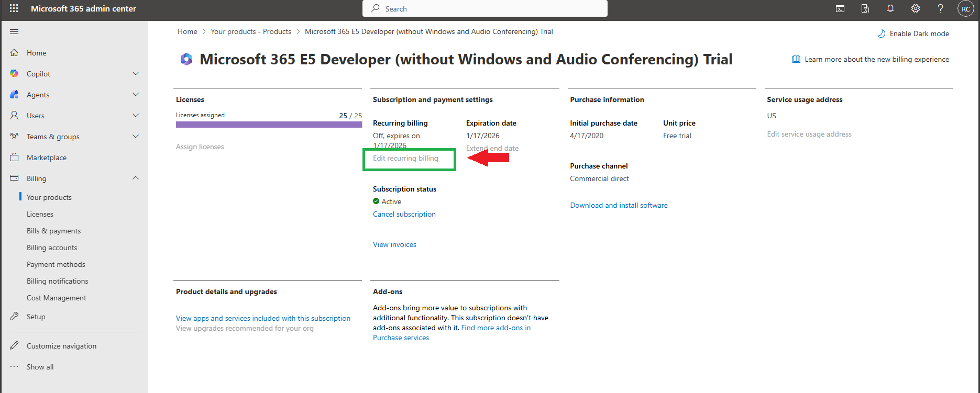Viewport: 980px width, 393px height.
Task: Select Your products in Billing
Action: pyautogui.click(x=49, y=197)
